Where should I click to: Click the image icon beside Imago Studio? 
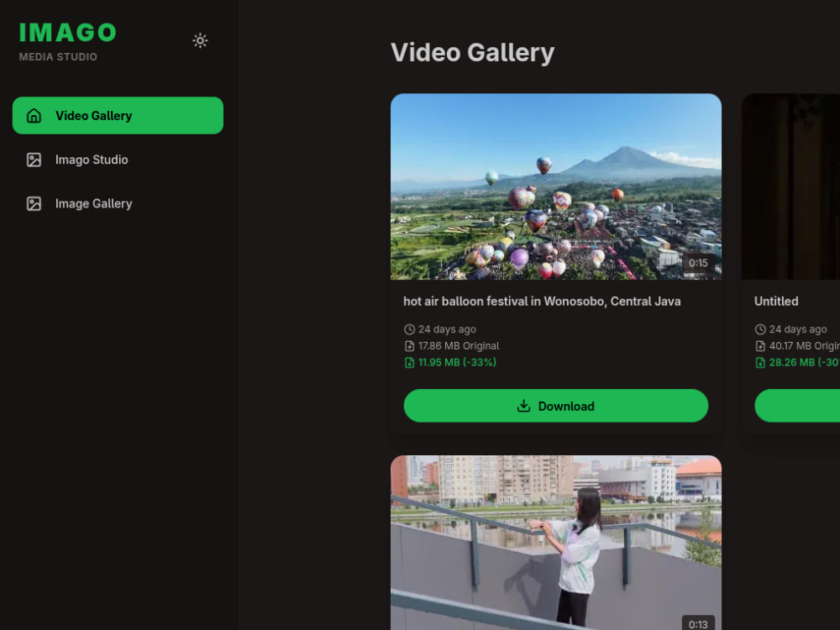[x=34, y=160]
